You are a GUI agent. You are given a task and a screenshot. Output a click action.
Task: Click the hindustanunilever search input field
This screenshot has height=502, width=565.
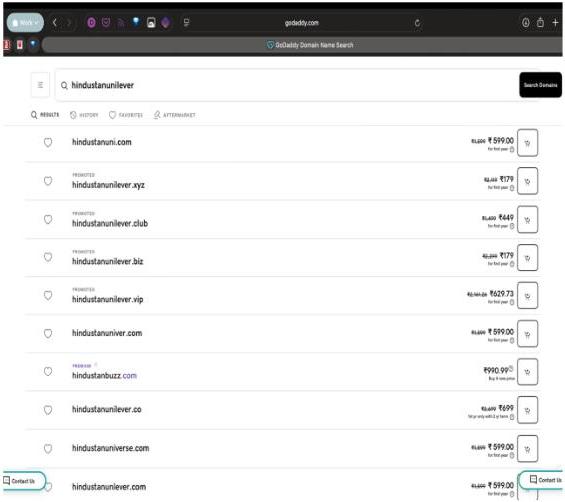click(287, 85)
